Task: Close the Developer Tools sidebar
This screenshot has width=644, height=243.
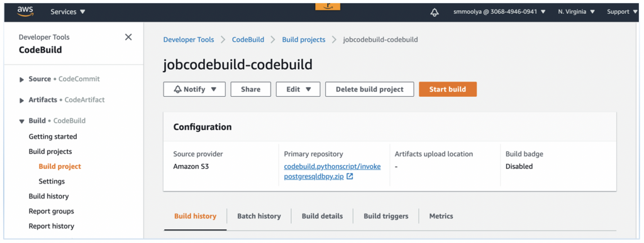Action: point(128,37)
